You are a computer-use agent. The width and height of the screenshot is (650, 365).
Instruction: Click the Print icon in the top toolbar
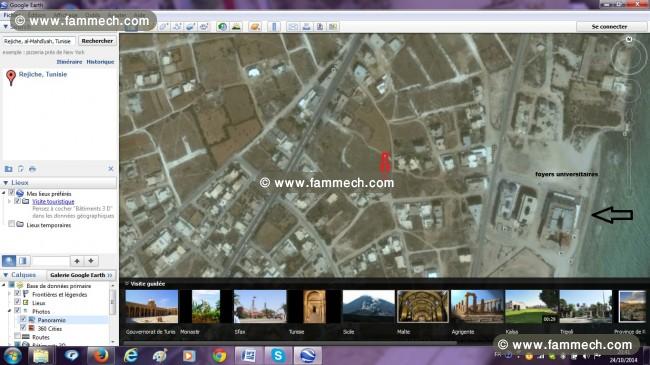[306, 27]
